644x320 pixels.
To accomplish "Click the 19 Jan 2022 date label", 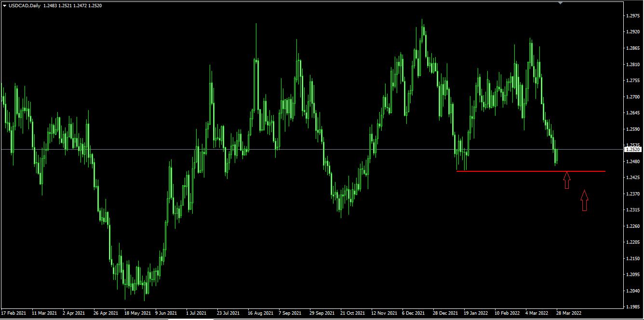I will point(476,313).
